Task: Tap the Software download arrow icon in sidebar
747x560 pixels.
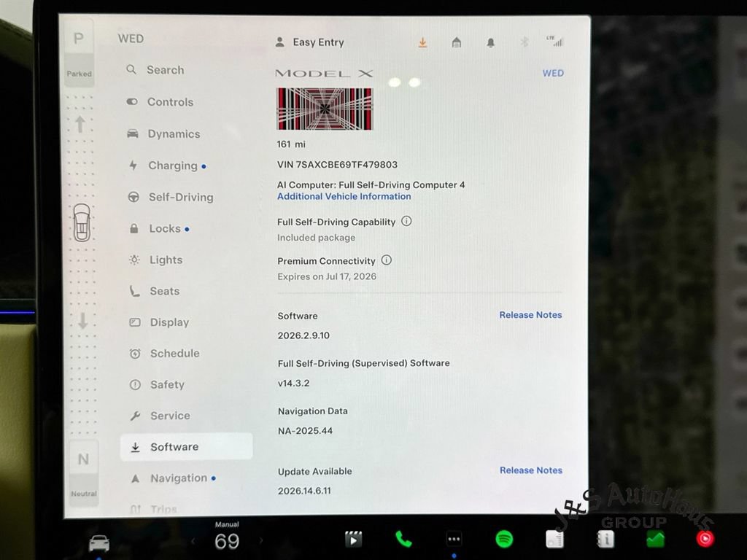Action: [x=135, y=447]
